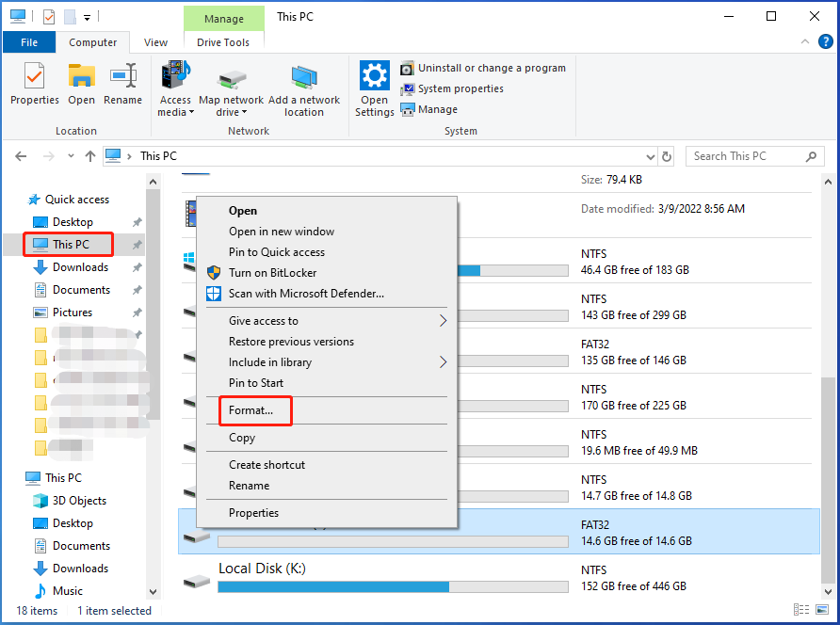This screenshot has height=625, width=840.
Task: Go up one level with the Up arrow
Action: tap(90, 156)
